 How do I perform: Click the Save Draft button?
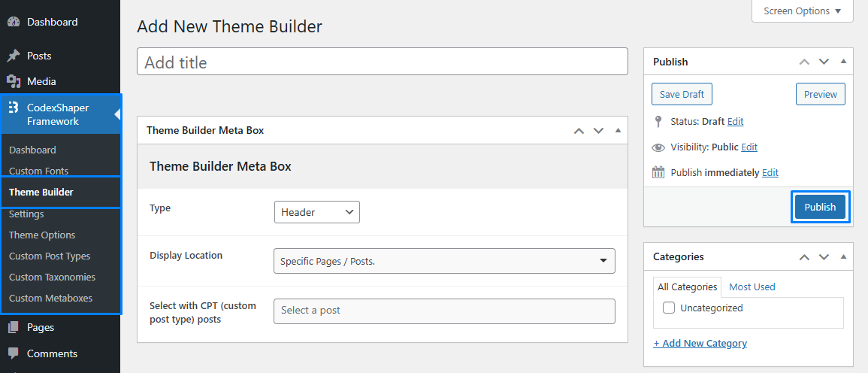pos(682,94)
